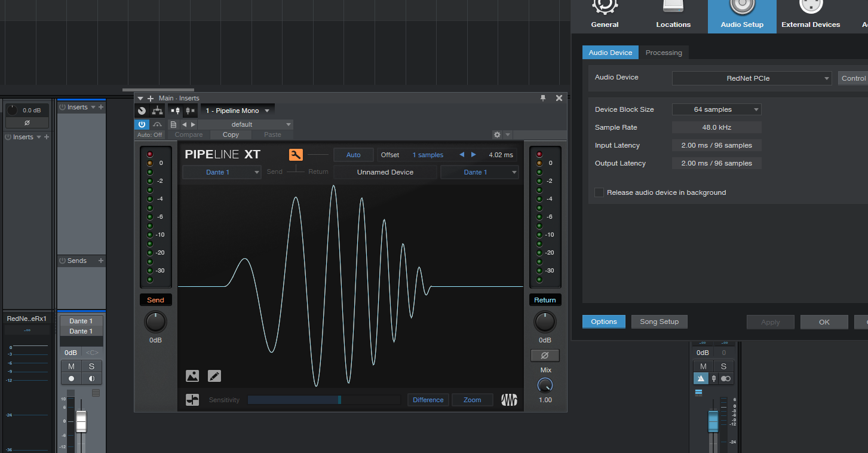Image resolution: width=868 pixels, height=453 pixels.
Task: Click the second insert-slot icon left of Pipeline Mono
Action: pyautogui.click(x=189, y=111)
